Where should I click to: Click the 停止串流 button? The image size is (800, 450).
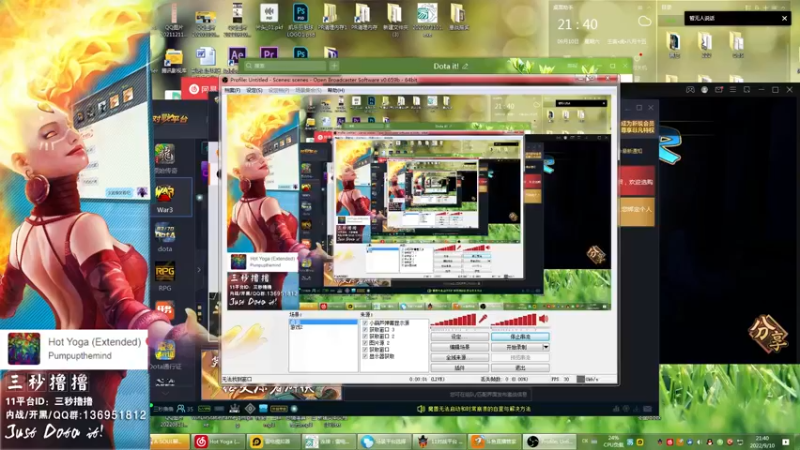click(x=520, y=337)
